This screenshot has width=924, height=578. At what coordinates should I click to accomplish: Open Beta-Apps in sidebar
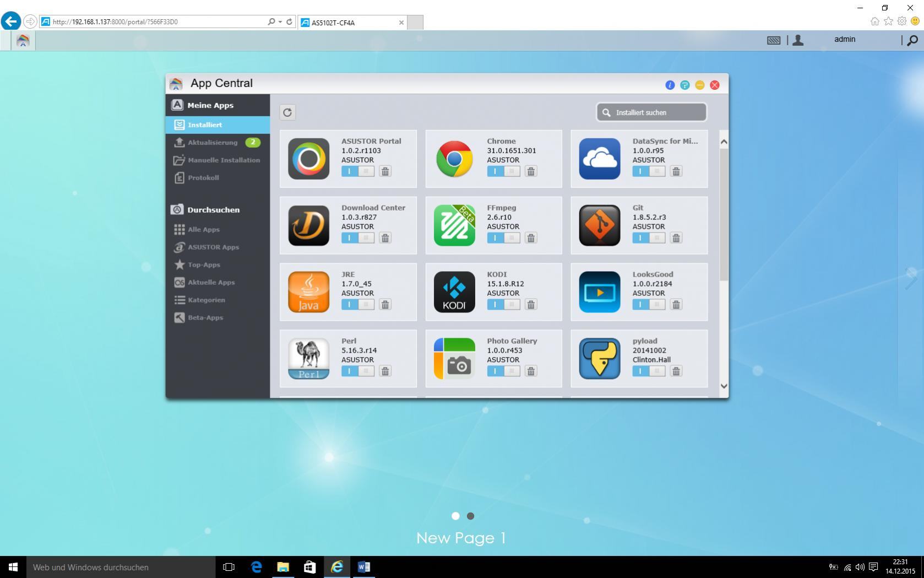218,317
